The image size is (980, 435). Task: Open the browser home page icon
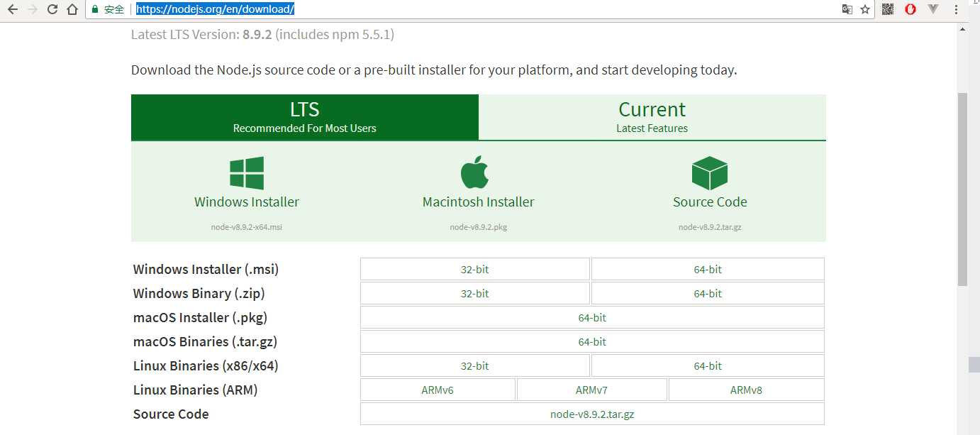[72, 9]
